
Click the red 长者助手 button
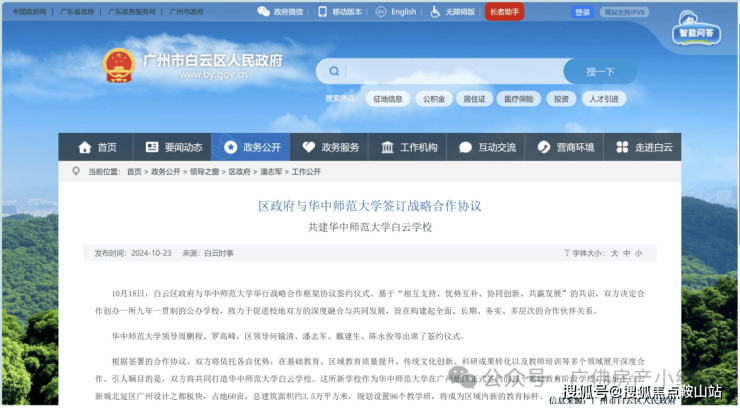tap(504, 12)
